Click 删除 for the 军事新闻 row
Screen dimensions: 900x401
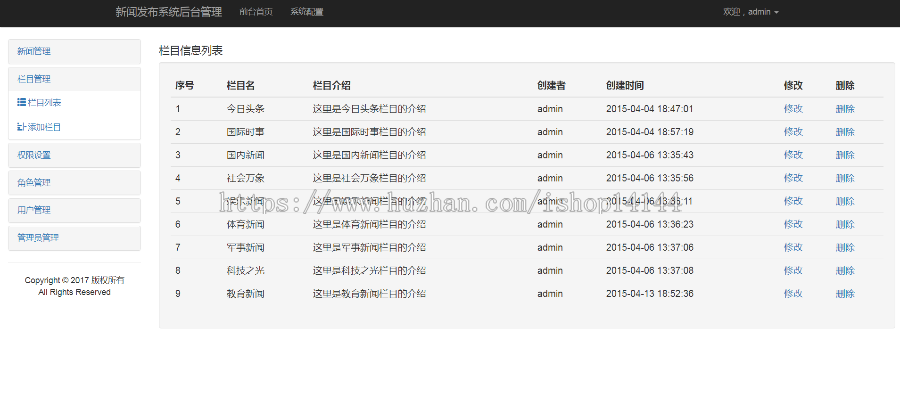(845, 247)
